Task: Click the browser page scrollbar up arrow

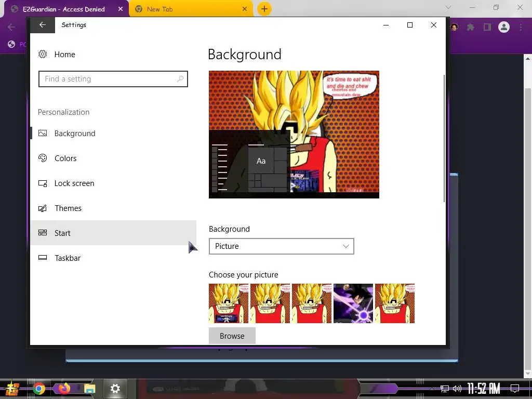Action: (528, 59)
